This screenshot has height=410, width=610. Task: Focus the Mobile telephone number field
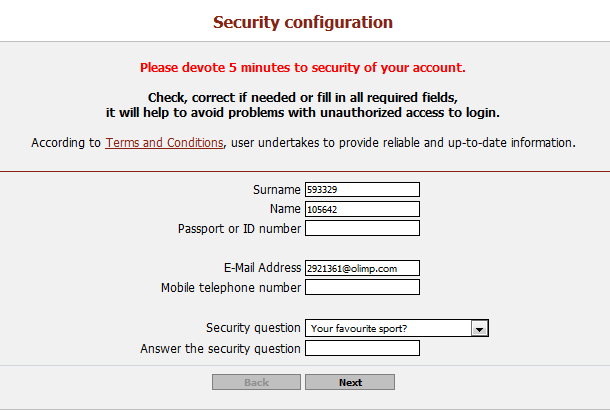(x=362, y=287)
